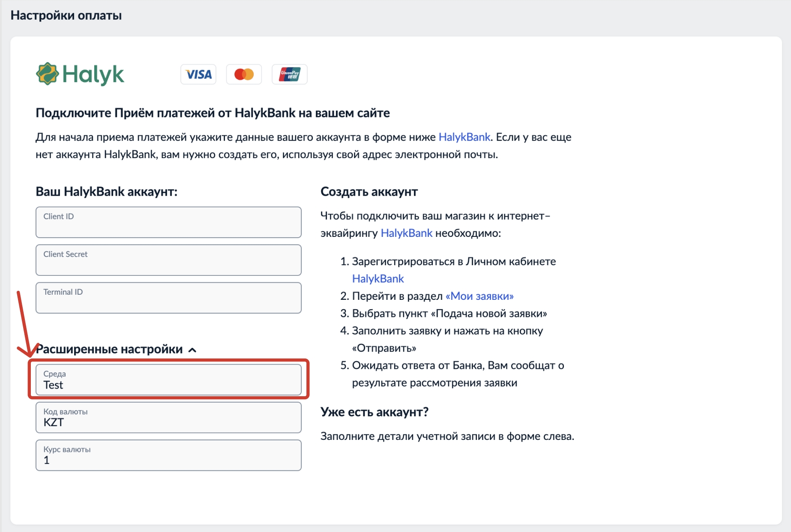The image size is (791, 532).
Task: Click the UnionPay card icon
Action: click(x=290, y=75)
